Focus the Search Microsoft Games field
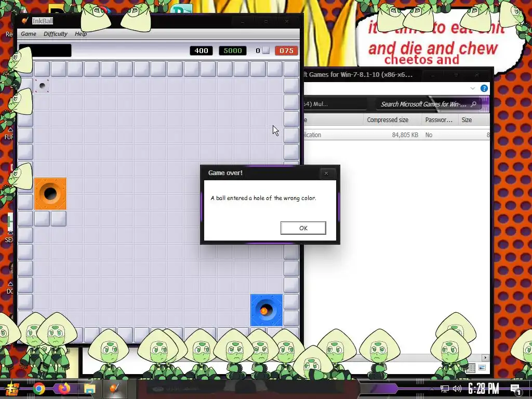The image size is (532, 399). (x=429, y=104)
